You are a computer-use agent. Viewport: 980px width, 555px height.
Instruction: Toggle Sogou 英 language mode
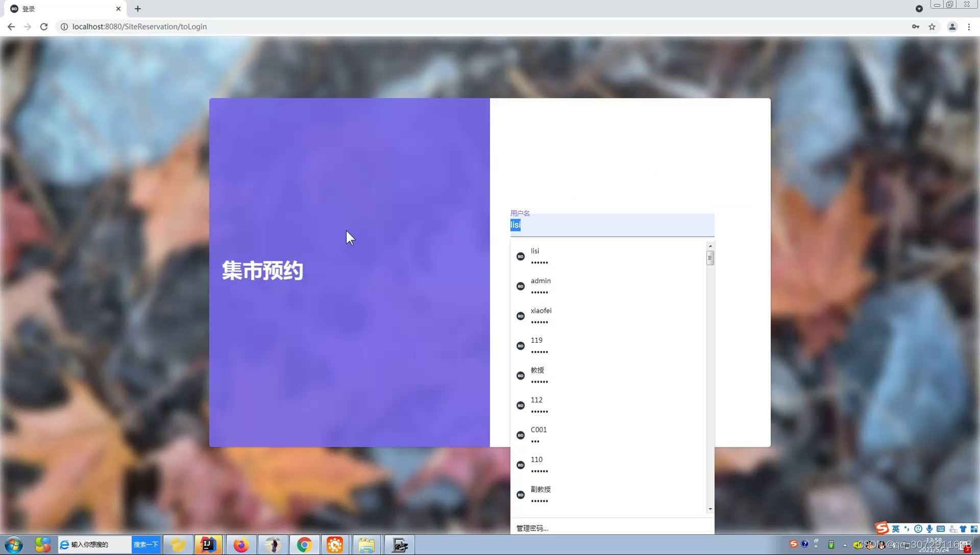896,529
